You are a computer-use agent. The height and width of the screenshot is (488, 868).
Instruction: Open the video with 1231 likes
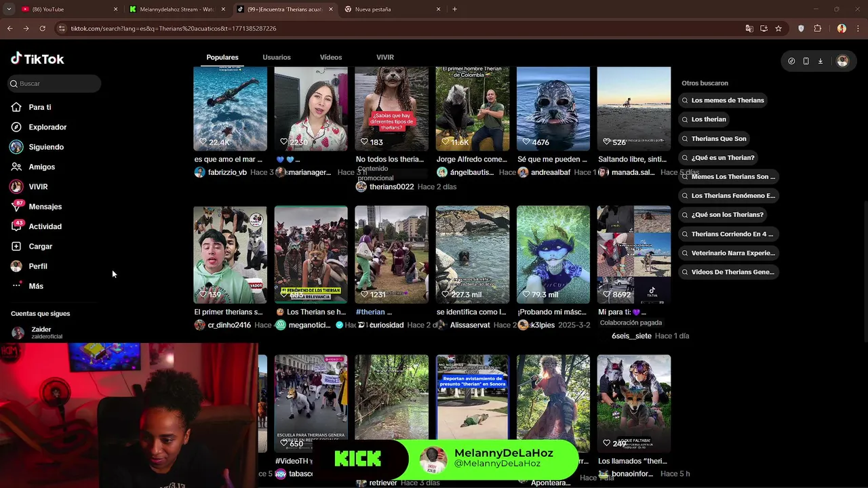tap(391, 254)
